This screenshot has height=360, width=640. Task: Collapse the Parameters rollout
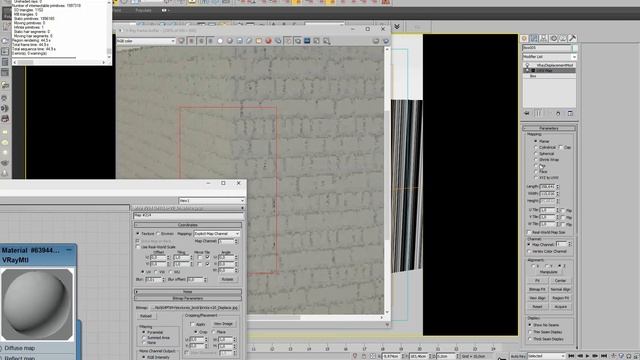coord(549,128)
